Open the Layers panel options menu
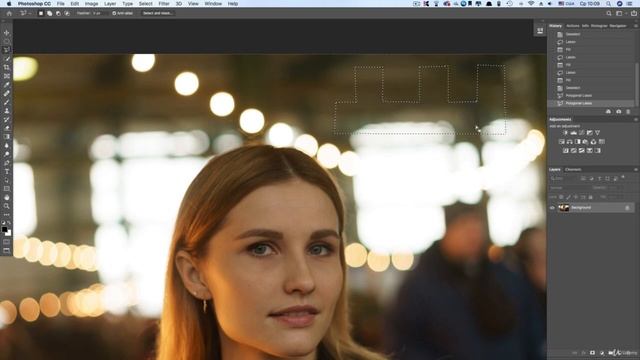Viewport: 640px width, 360px height. (636, 169)
